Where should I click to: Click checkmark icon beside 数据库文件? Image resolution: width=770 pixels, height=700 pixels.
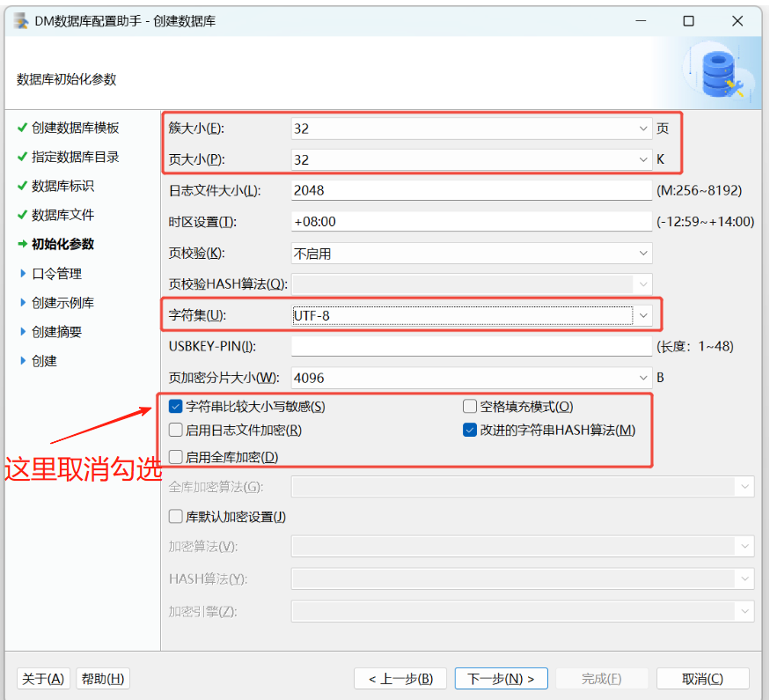click(x=22, y=215)
